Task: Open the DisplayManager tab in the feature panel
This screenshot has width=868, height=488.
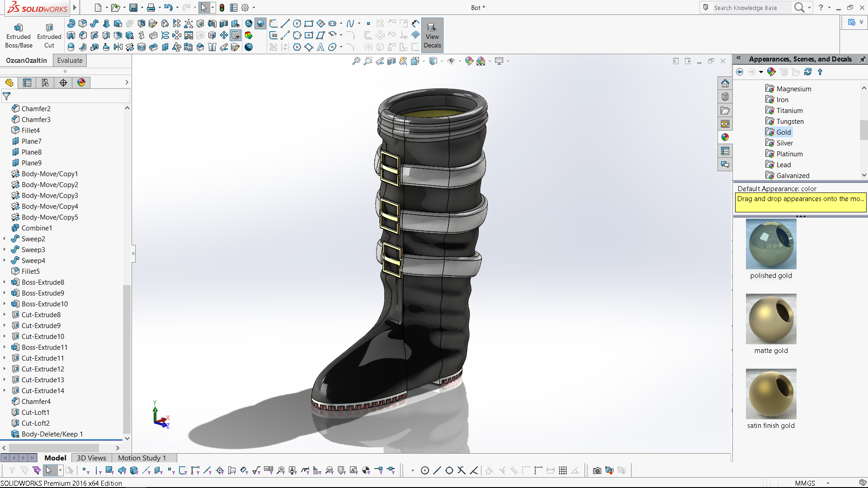Action: pyautogui.click(x=81, y=83)
